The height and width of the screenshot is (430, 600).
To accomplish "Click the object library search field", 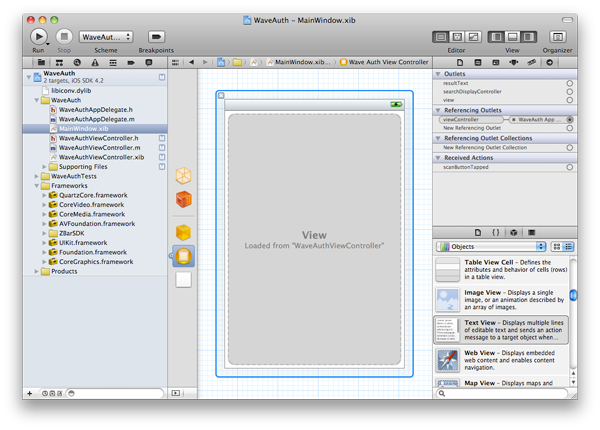I will [502, 393].
